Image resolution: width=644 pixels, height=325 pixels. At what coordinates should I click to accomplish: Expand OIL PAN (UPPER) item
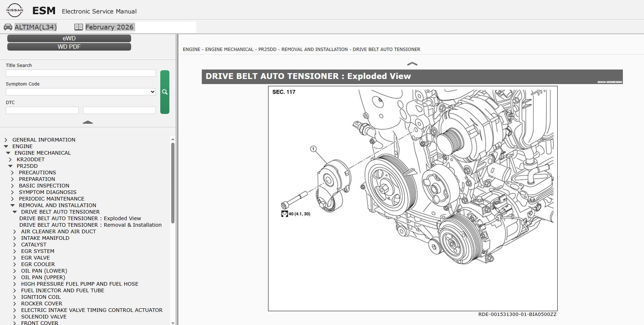coord(15,277)
